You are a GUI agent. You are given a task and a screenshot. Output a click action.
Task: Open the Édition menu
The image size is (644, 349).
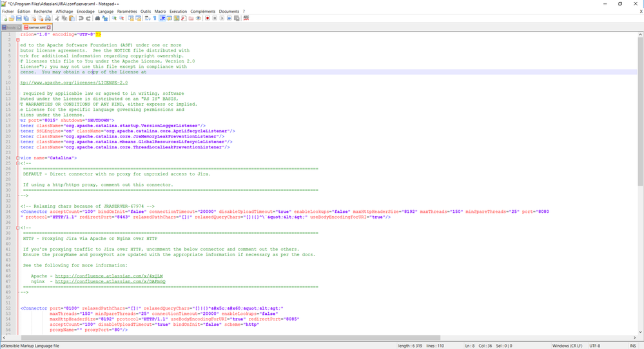[24, 12]
